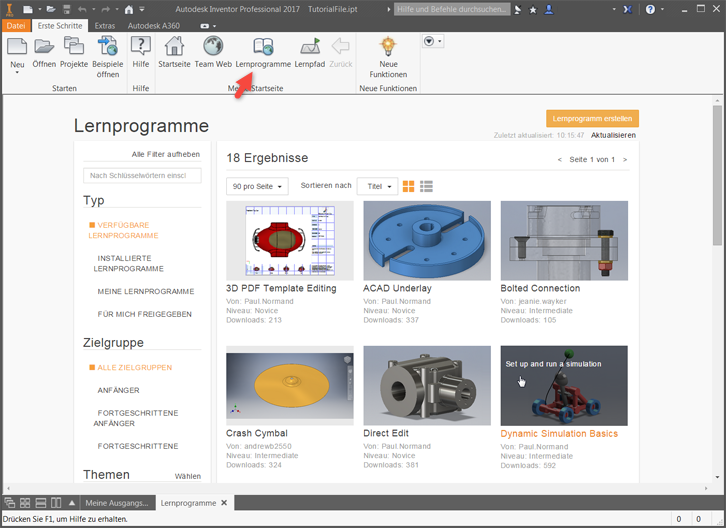Go to next results page arrow

[x=625, y=159]
